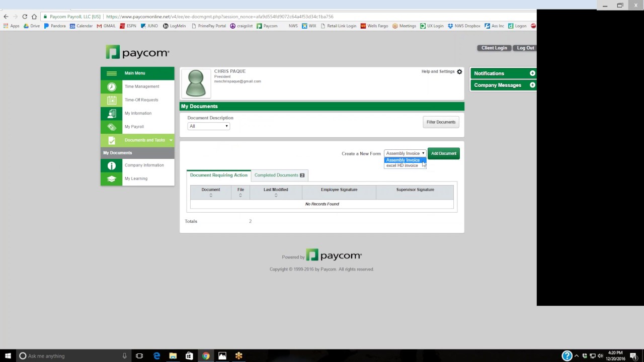Expand the Notifications panel plus control
Image resolution: width=644 pixels, height=362 pixels.
click(532, 73)
